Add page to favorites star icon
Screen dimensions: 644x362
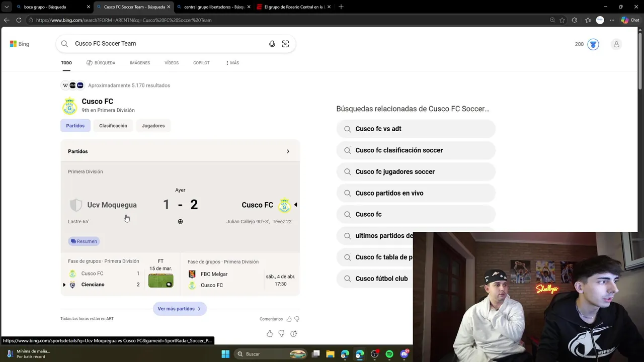pyautogui.click(x=562, y=20)
